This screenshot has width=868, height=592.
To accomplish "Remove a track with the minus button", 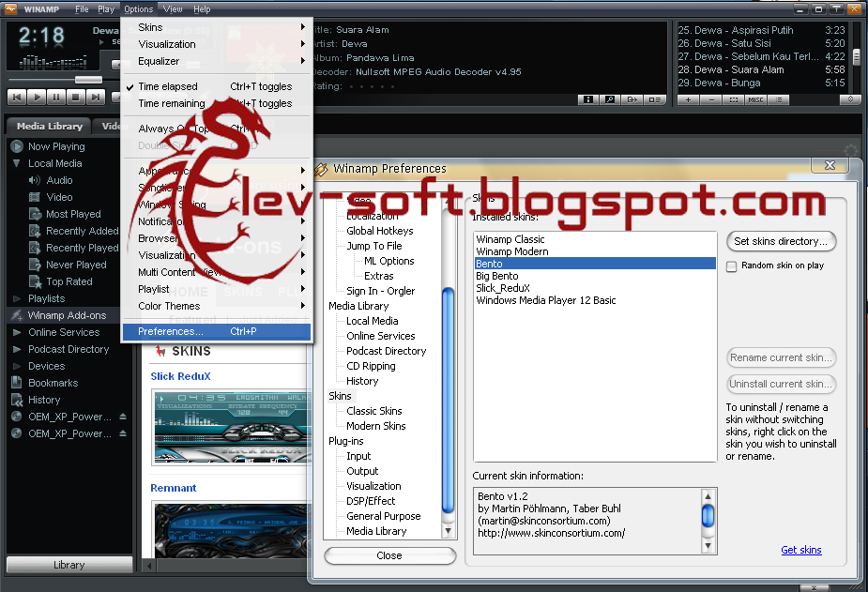I will pos(710,99).
